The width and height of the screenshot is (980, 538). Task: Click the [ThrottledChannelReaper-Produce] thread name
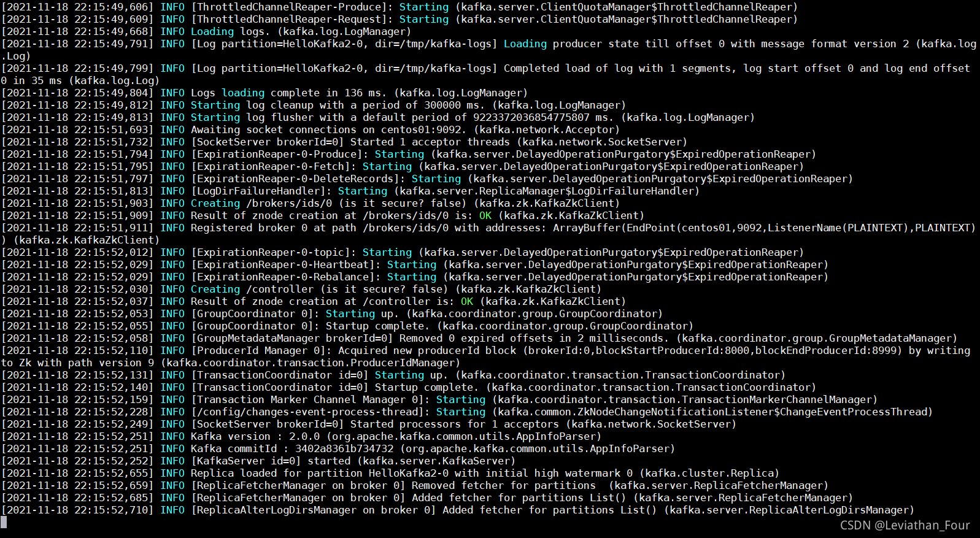pyautogui.click(x=289, y=7)
